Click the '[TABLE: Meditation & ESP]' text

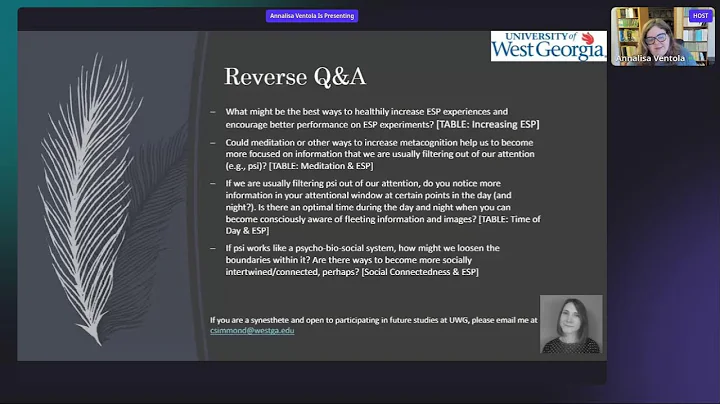click(x=321, y=166)
